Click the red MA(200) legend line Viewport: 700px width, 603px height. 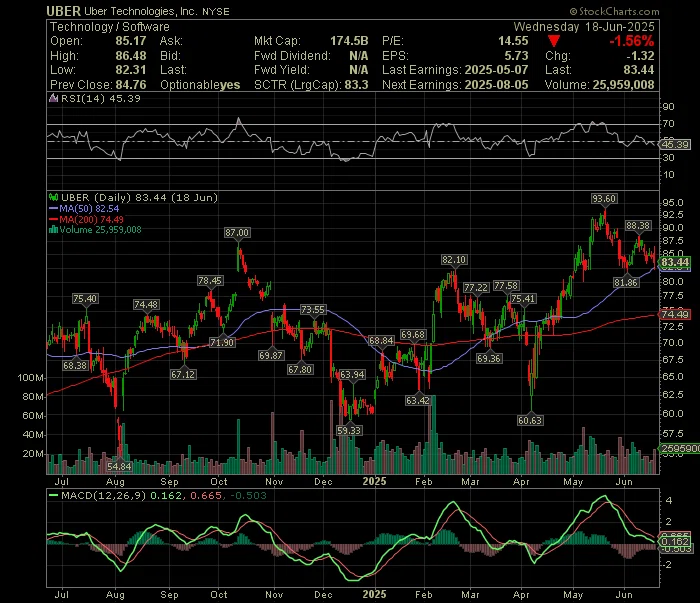pyautogui.click(x=54, y=219)
